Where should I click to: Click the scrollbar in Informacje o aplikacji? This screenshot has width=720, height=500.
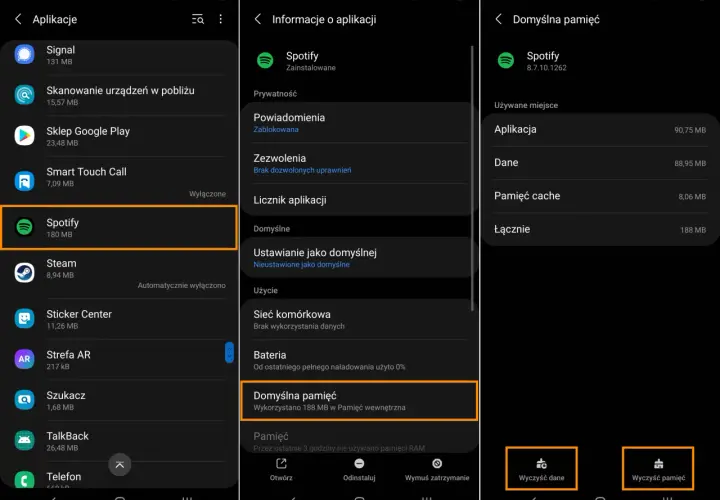[472, 178]
